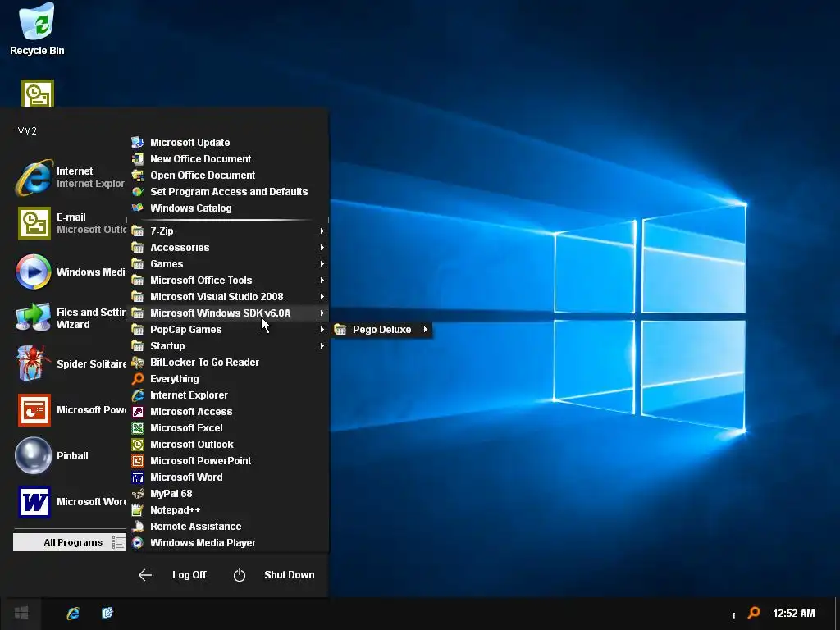Image resolution: width=840 pixels, height=630 pixels.
Task: Select the Accessories folder menu entry
Action: (229, 248)
